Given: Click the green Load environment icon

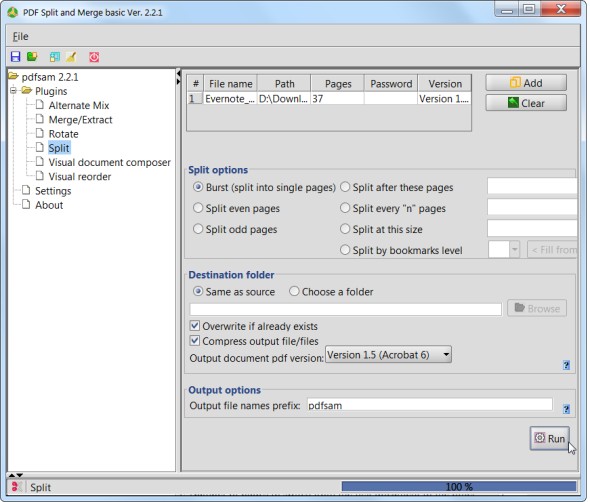Looking at the screenshot, I should (x=32, y=57).
